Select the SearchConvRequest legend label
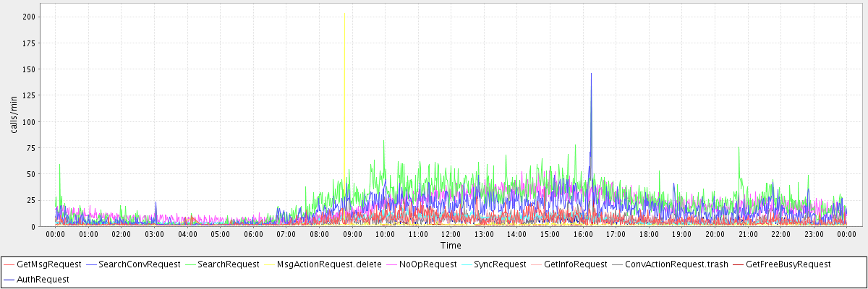The width and height of the screenshot is (868, 289). pos(139,264)
